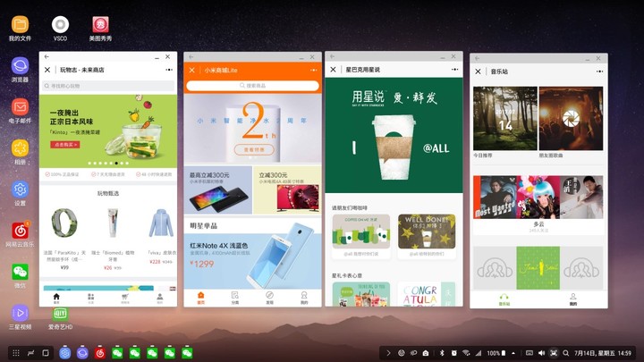Open the 今日推荐 forest thumbnail in 音乐站
The width and height of the screenshot is (644, 362).
click(505, 118)
